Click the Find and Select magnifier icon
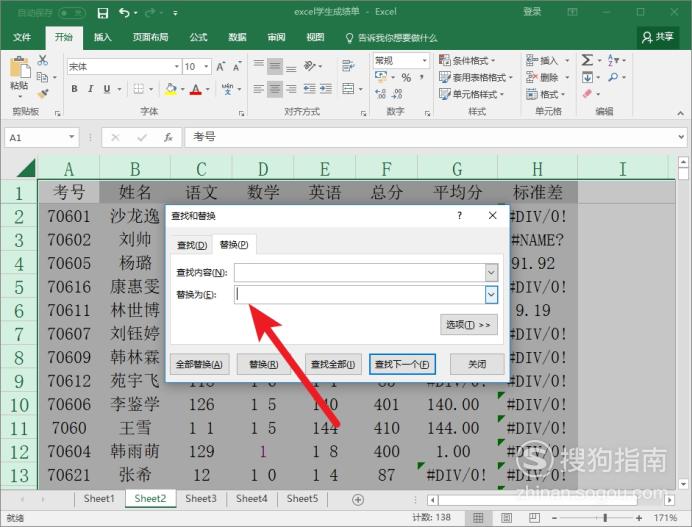Screen dimensions: 692x527 613,78
